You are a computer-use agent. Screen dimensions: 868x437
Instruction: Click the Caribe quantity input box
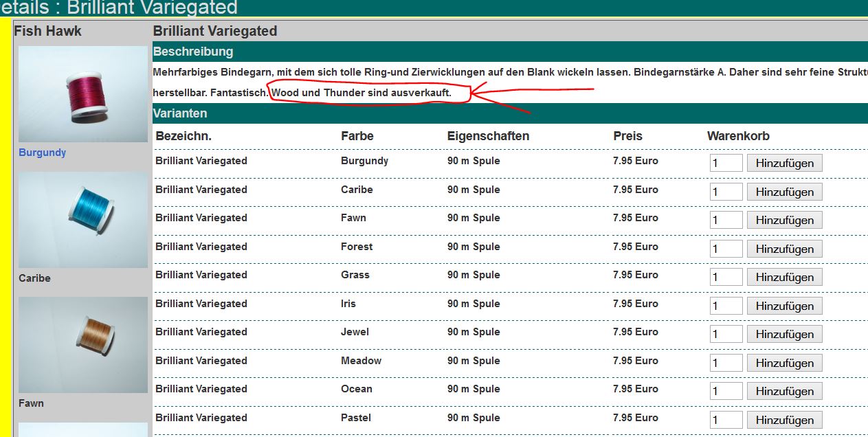pos(726,192)
